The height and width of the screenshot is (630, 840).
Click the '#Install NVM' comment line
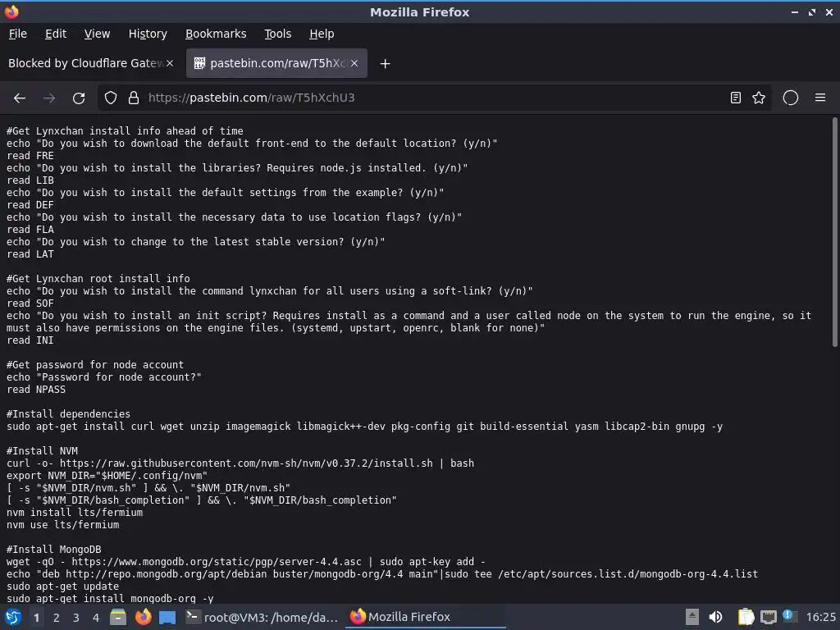42,451
